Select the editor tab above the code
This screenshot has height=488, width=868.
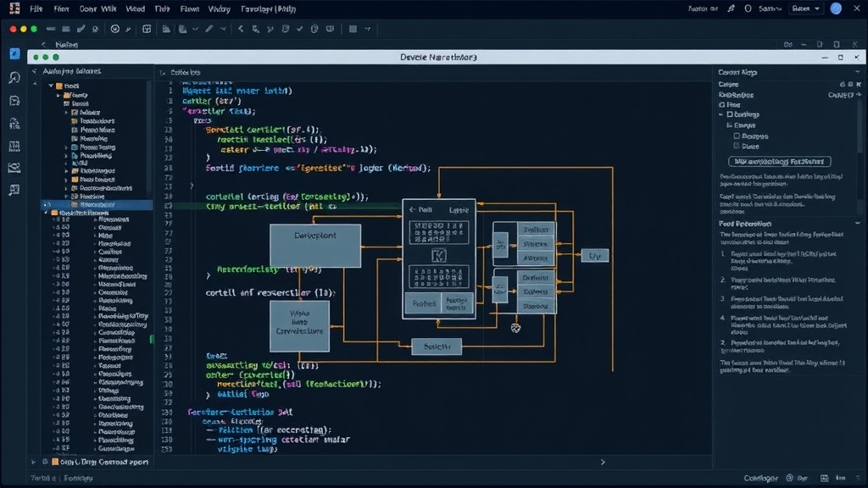click(x=186, y=73)
